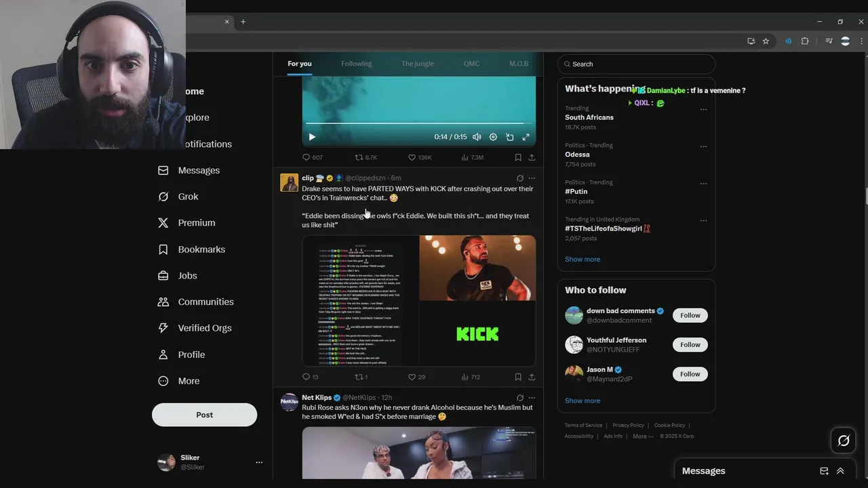Repost the video post with 8.7K reposts
868x488 pixels.
[366, 157]
